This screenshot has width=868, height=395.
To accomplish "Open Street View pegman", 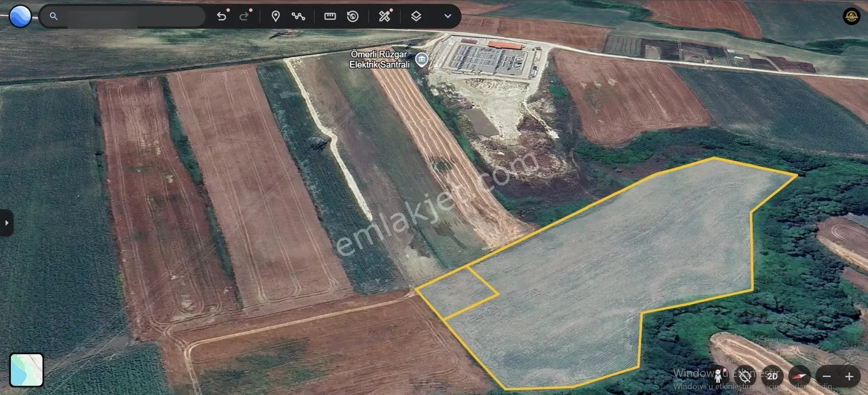I will point(718,375).
